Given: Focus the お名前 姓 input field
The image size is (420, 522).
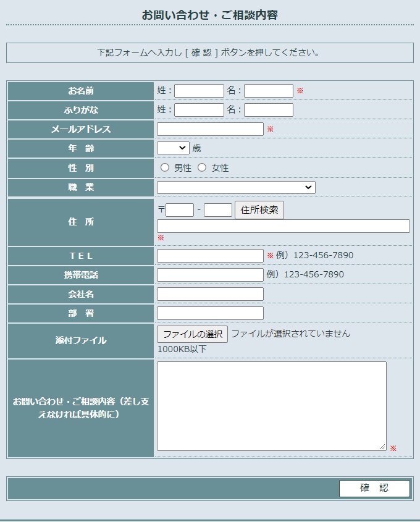Looking at the screenshot, I should point(199,91).
